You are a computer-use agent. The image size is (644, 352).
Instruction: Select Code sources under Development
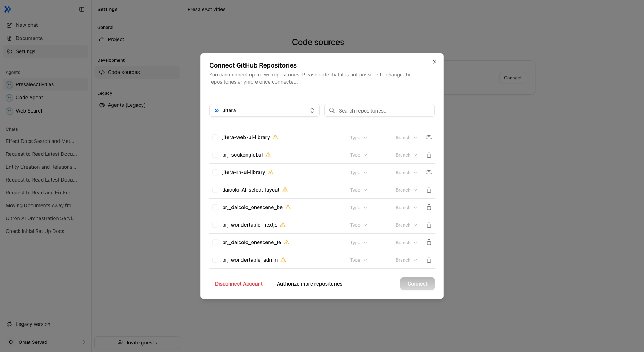137,72
